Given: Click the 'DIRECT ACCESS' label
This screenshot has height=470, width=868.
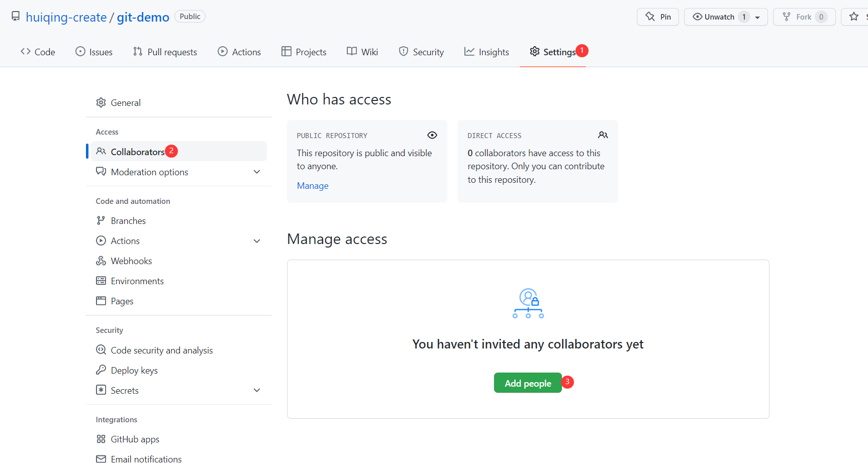Looking at the screenshot, I should [x=495, y=136].
